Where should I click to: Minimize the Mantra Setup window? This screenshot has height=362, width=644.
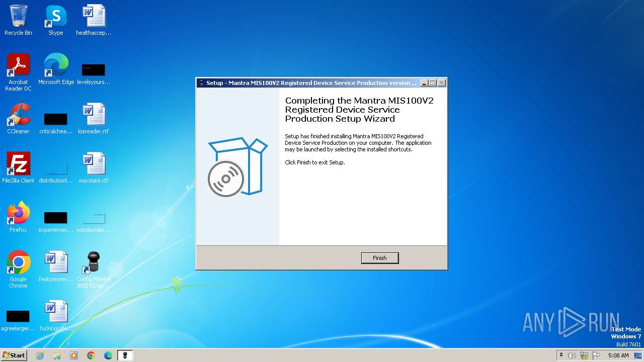[424, 83]
